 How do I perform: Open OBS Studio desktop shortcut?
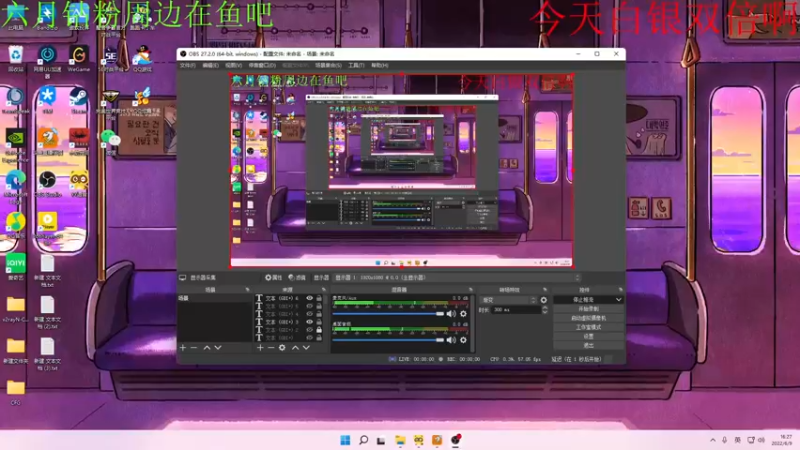tap(47, 184)
